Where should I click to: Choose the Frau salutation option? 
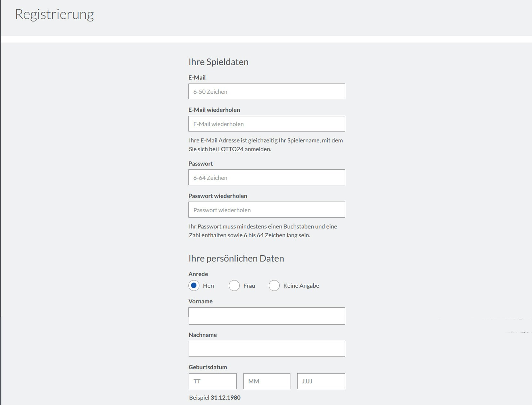point(234,285)
